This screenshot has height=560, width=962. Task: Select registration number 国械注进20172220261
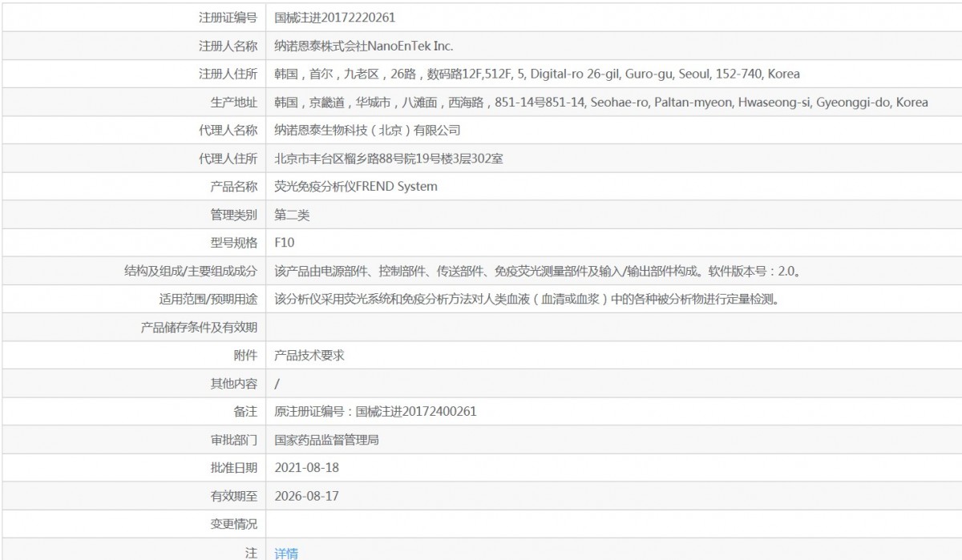334,17
